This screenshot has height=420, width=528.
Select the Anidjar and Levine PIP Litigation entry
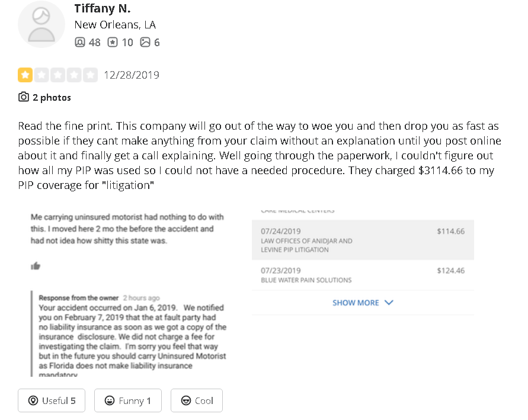[x=363, y=240]
